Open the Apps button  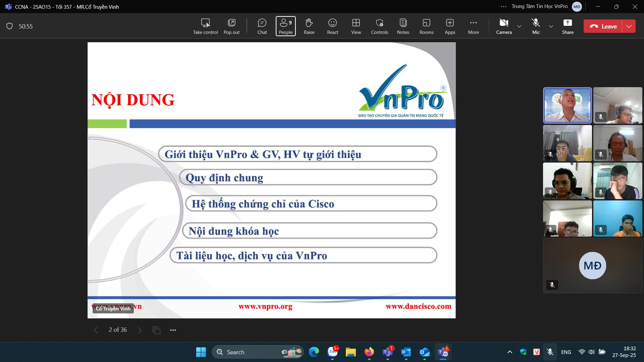tap(450, 26)
